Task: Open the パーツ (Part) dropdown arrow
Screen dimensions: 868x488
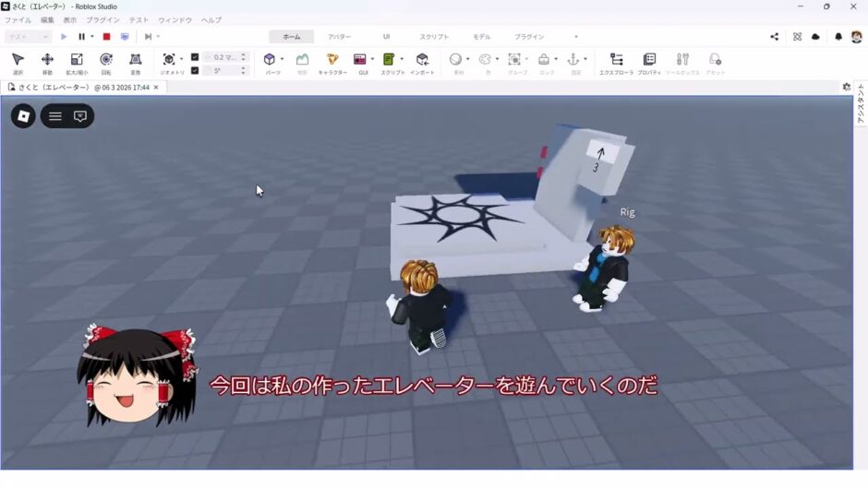Action: 283,59
